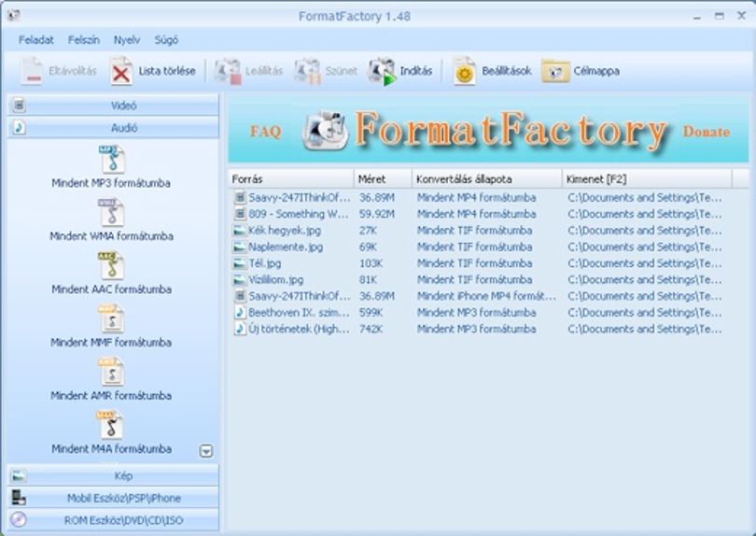The height and width of the screenshot is (536, 756).
Task: Open the Nyelv menu
Action: tap(127, 40)
